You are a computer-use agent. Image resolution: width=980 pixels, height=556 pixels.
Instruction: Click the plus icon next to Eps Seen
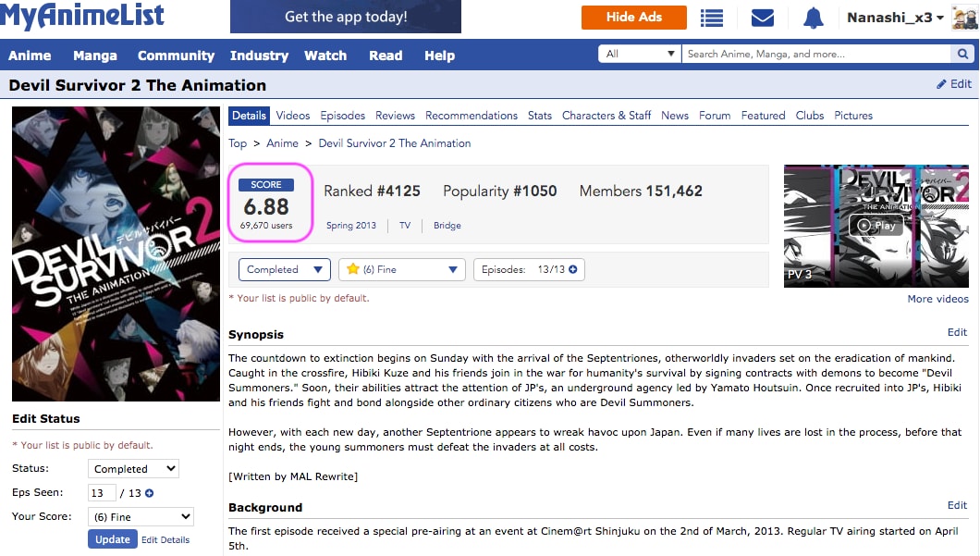coord(150,493)
